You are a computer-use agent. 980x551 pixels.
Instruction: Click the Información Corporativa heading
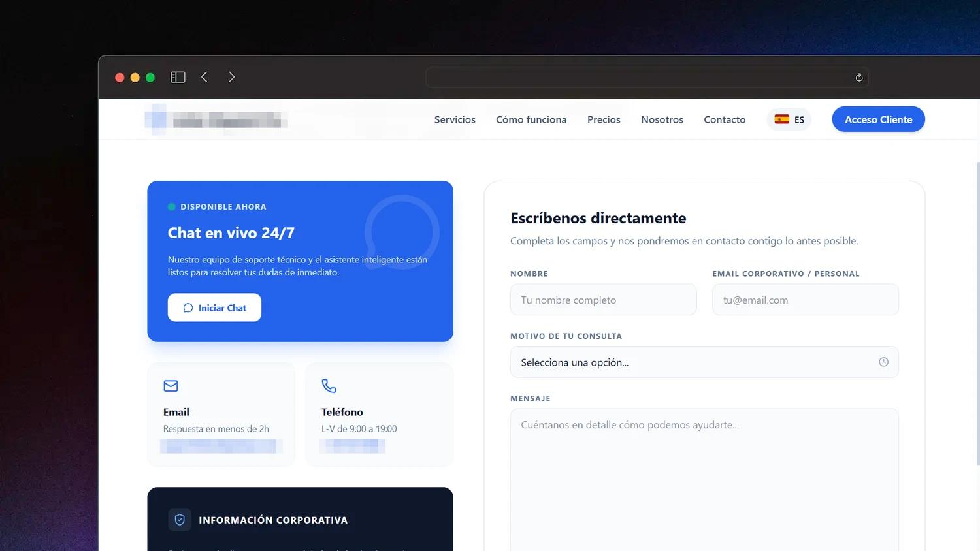[x=273, y=520]
